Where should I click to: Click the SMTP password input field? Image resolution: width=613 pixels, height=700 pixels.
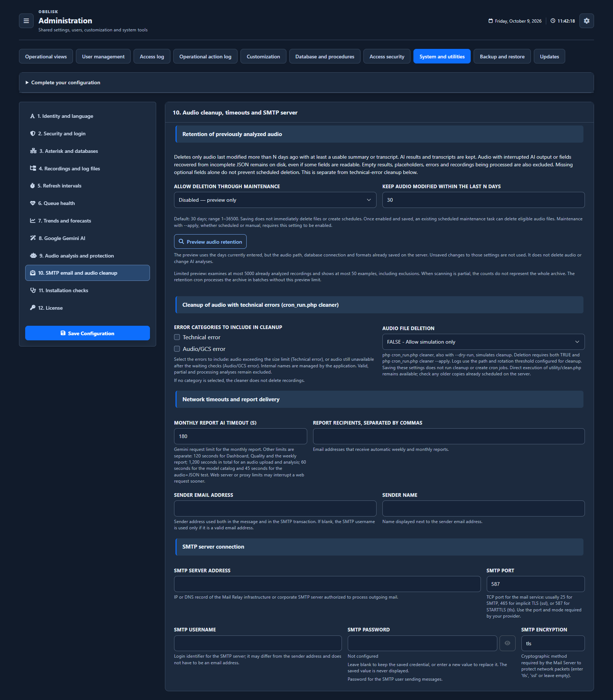tap(423, 643)
